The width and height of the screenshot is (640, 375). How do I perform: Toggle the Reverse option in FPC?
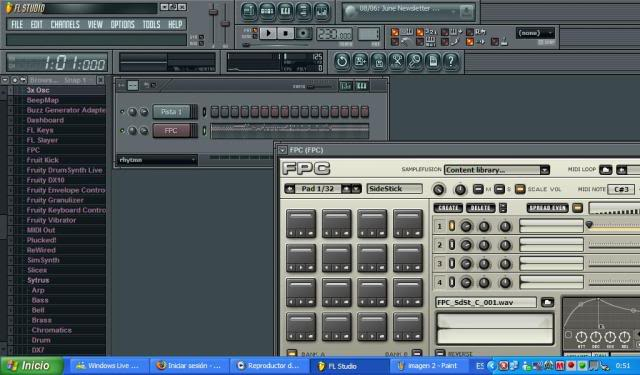coord(440,353)
